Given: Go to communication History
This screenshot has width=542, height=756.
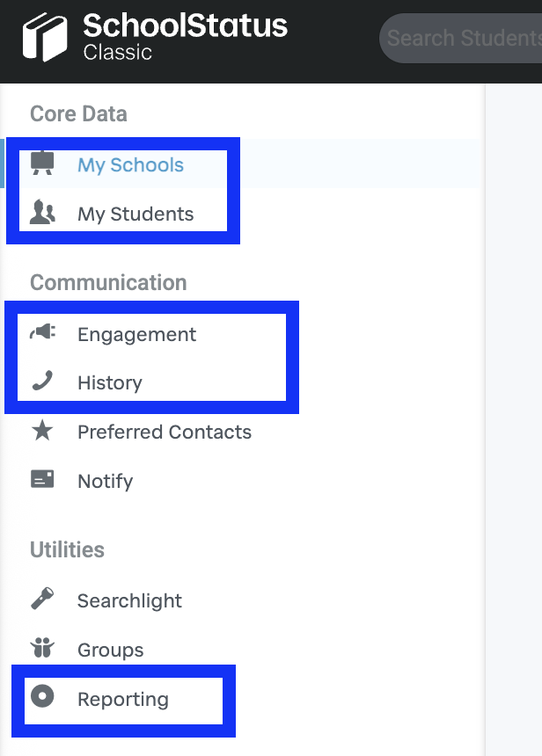Looking at the screenshot, I should click(x=109, y=383).
